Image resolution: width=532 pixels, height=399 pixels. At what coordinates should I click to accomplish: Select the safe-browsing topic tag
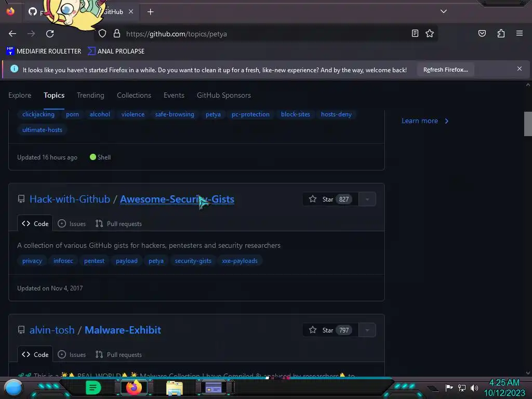click(175, 114)
